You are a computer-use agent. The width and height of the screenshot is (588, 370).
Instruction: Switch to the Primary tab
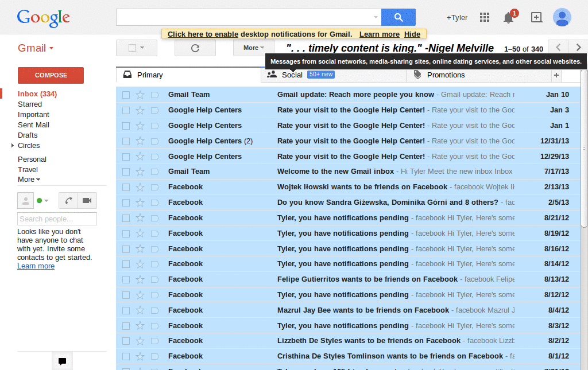tap(188, 75)
